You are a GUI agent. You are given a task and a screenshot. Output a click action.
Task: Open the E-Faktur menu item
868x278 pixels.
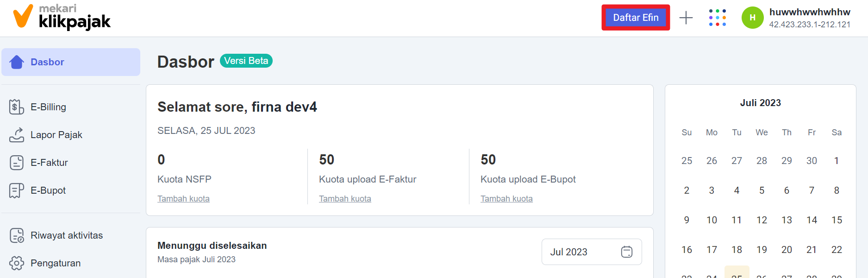tap(49, 163)
